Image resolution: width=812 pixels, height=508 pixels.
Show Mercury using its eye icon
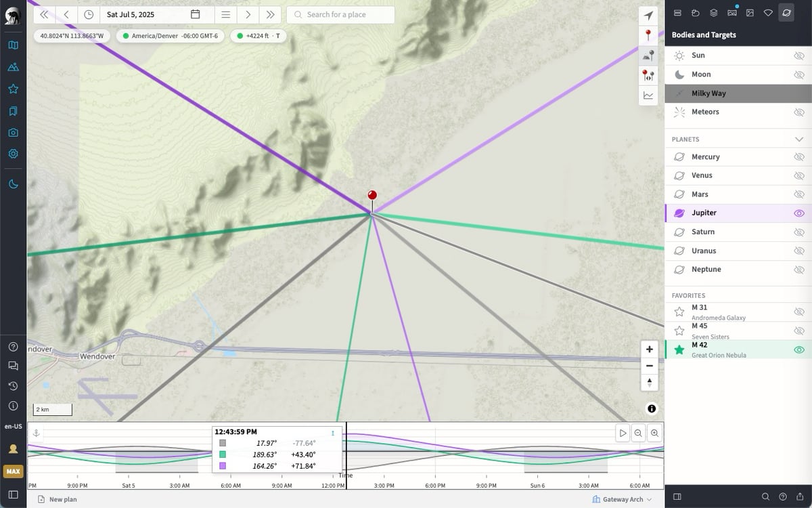[798, 156]
